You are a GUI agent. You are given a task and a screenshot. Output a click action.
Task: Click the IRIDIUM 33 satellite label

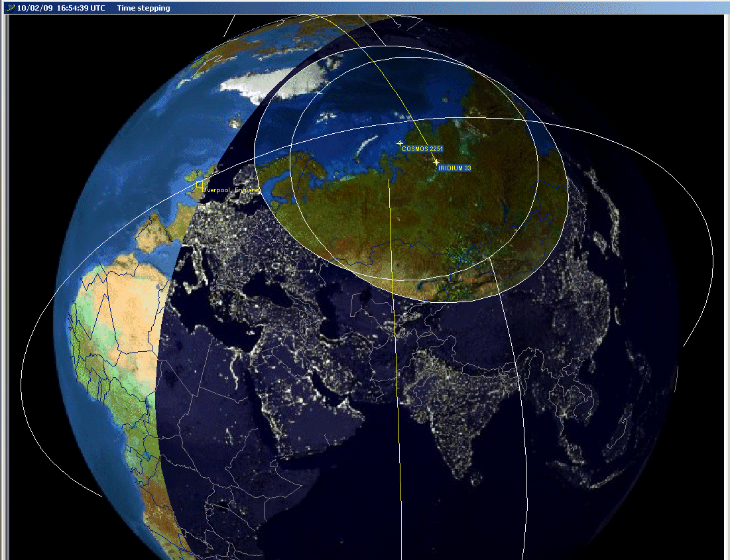click(455, 168)
